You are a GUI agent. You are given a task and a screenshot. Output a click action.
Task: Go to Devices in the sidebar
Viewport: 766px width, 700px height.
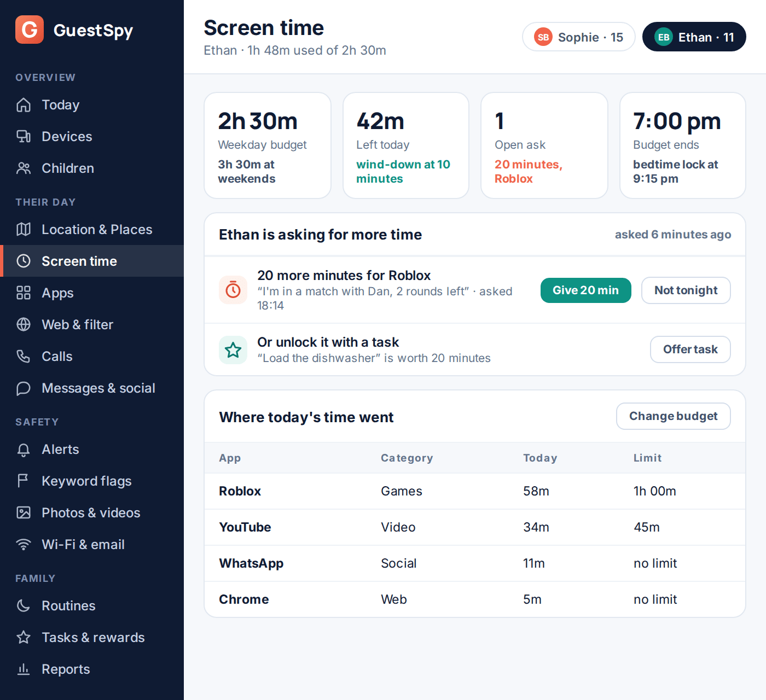92,136
